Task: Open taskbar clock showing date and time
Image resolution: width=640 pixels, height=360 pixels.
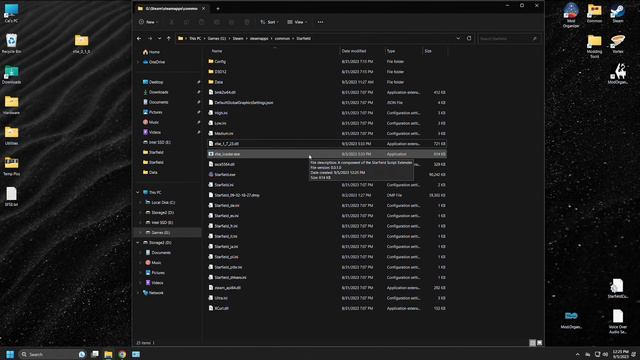Action: [620, 354]
